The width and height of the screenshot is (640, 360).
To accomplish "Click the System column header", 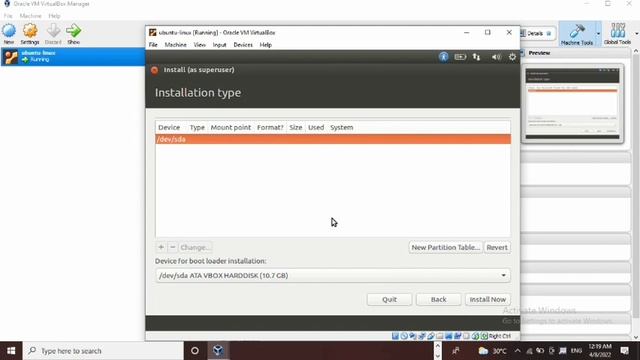I will [342, 127].
